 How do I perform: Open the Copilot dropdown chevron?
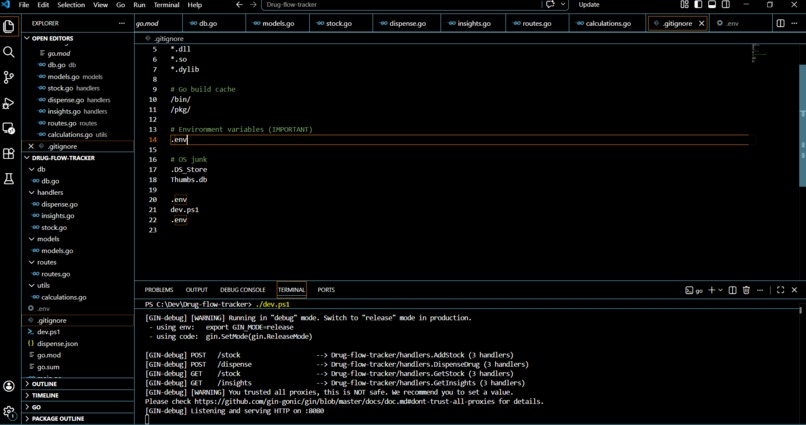pos(563,5)
